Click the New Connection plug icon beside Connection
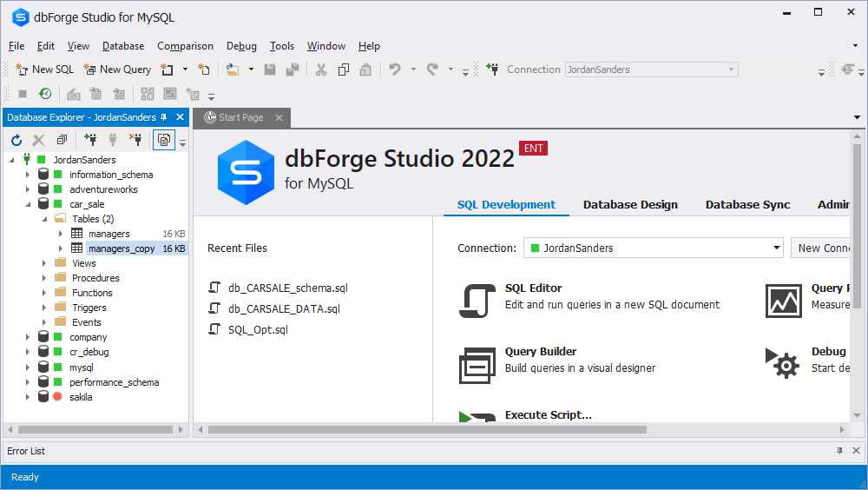 click(x=492, y=70)
